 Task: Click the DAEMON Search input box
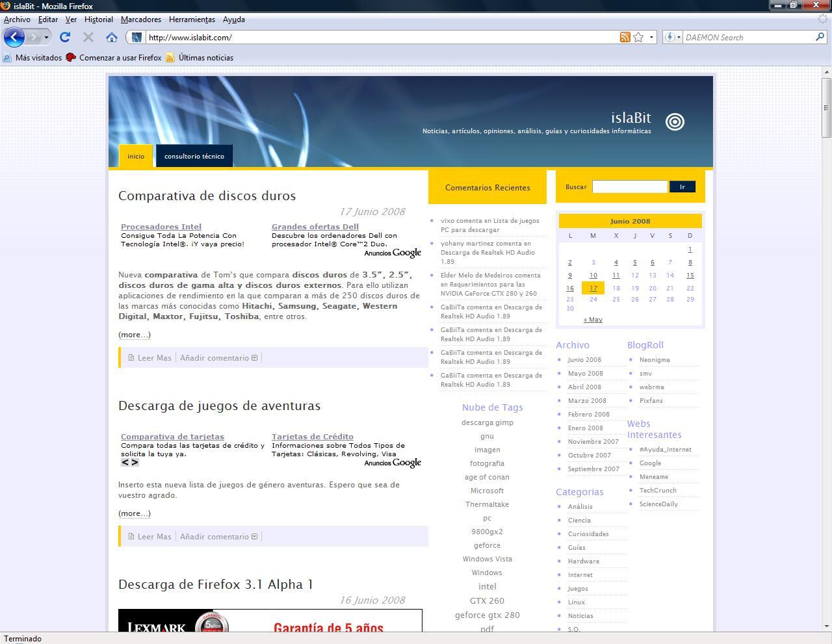point(748,37)
